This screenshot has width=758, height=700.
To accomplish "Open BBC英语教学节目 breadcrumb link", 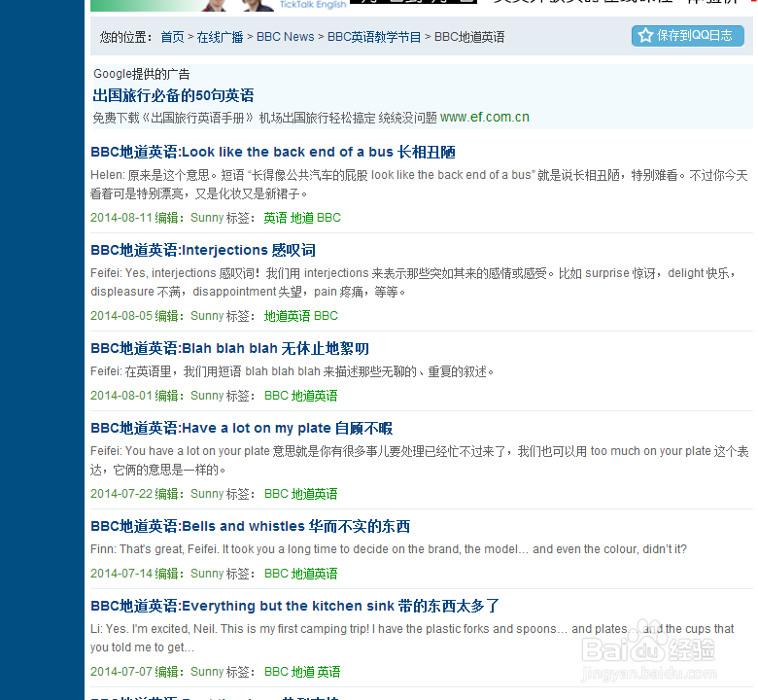I will [374, 37].
